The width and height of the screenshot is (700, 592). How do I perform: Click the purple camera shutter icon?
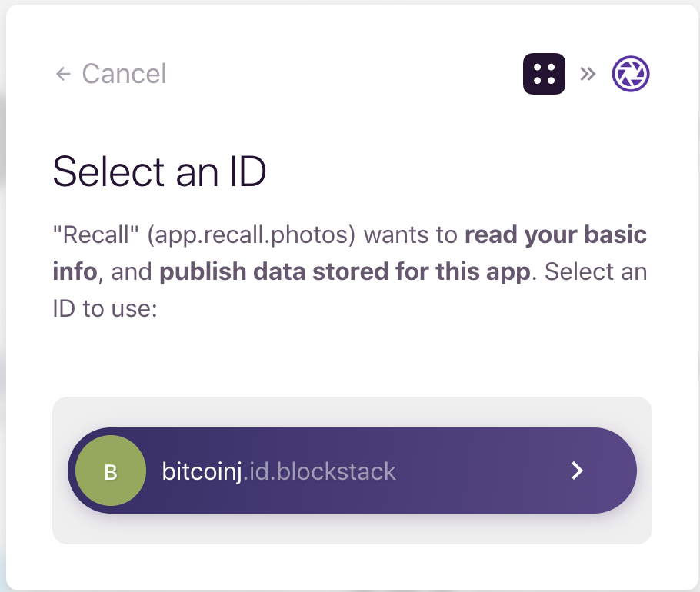click(630, 74)
